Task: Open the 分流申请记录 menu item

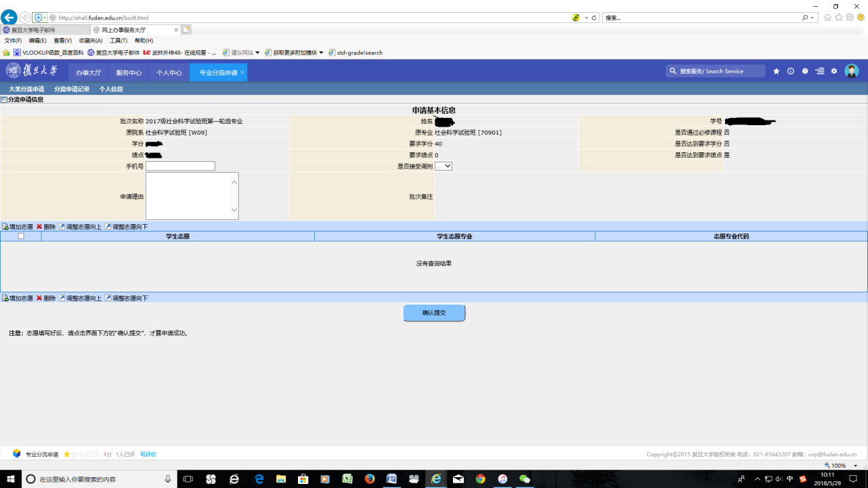Action: tap(72, 89)
